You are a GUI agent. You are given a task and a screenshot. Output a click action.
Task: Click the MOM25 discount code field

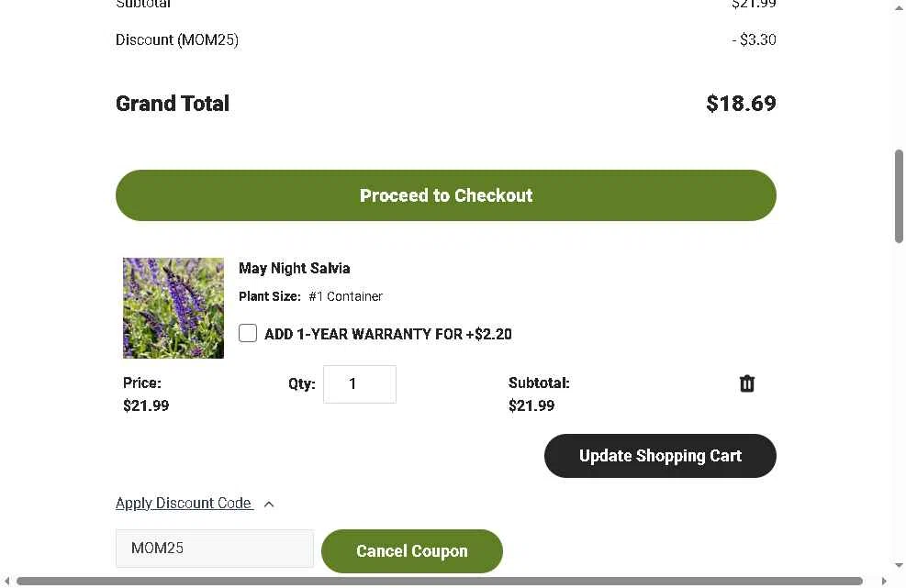[x=215, y=549]
